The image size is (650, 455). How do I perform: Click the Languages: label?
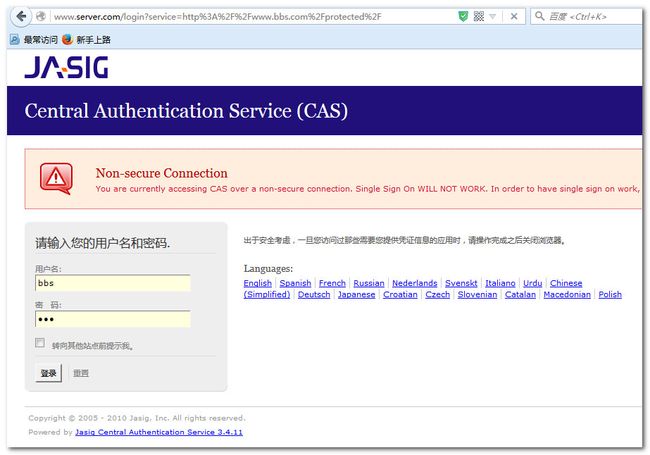pos(268,269)
